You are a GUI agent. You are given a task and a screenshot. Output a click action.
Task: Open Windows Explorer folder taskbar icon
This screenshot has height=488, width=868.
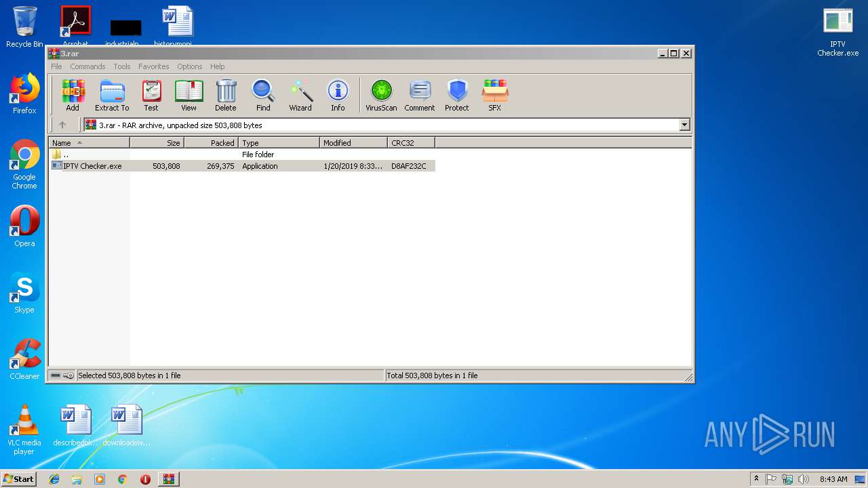(77, 479)
